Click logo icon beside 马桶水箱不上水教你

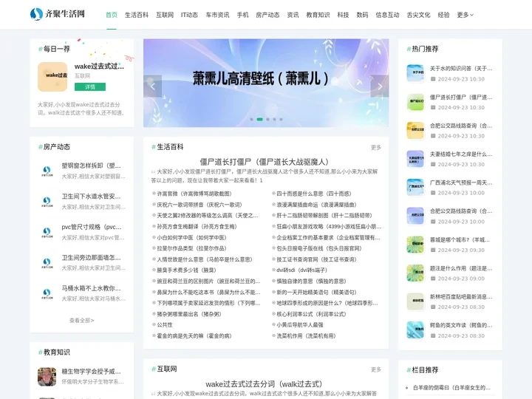point(47,293)
